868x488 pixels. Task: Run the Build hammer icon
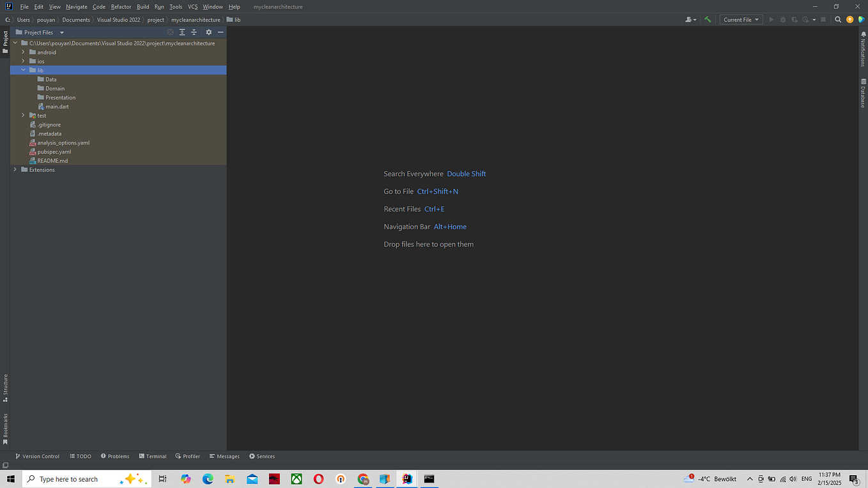(708, 19)
